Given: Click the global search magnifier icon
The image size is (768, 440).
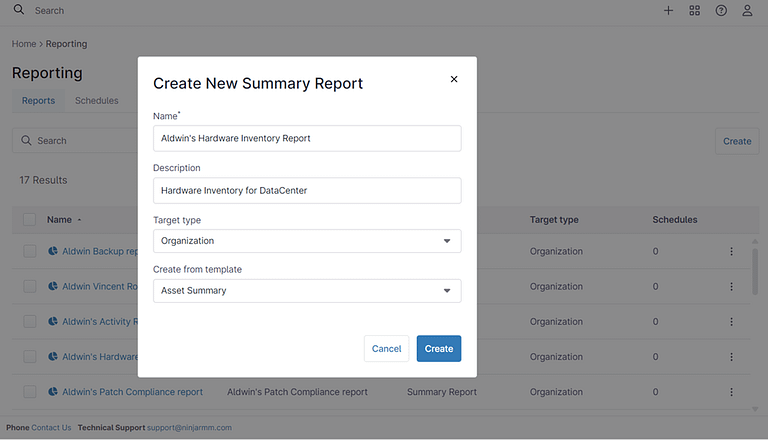Looking at the screenshot, I should [x=19, y=9].
